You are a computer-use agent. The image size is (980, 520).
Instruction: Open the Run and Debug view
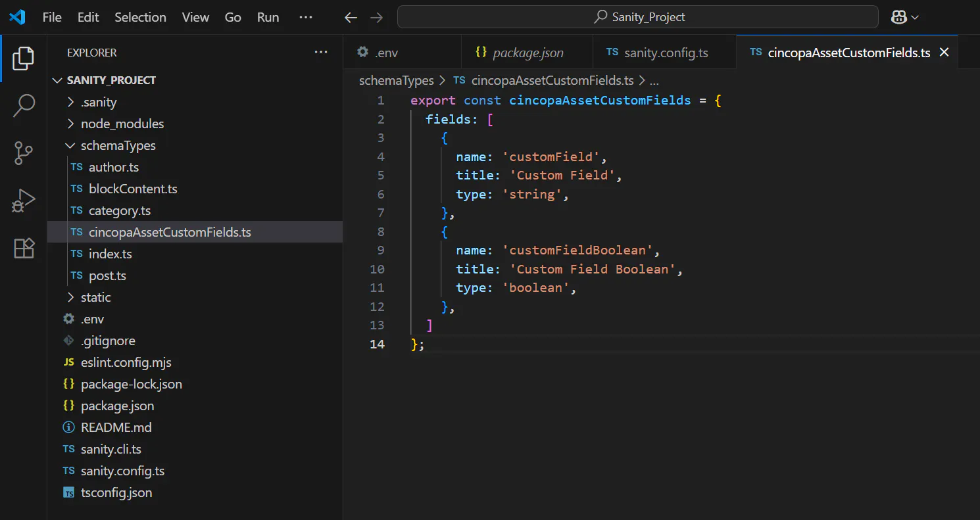point(24,201)
